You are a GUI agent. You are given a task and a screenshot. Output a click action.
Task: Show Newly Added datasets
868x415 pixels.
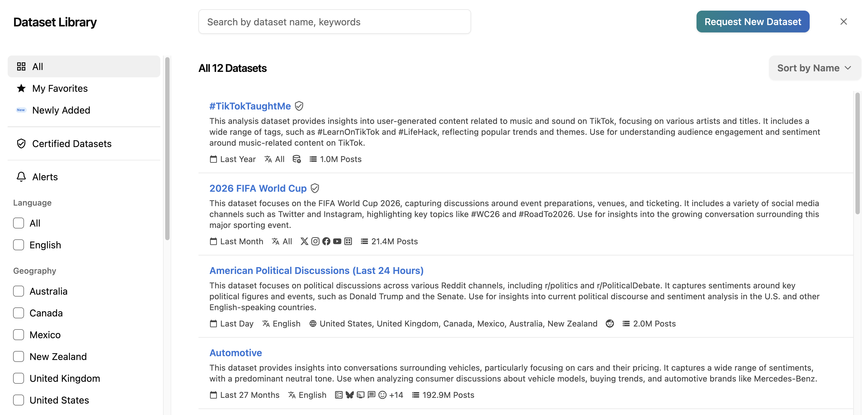[x=84, y=110]
